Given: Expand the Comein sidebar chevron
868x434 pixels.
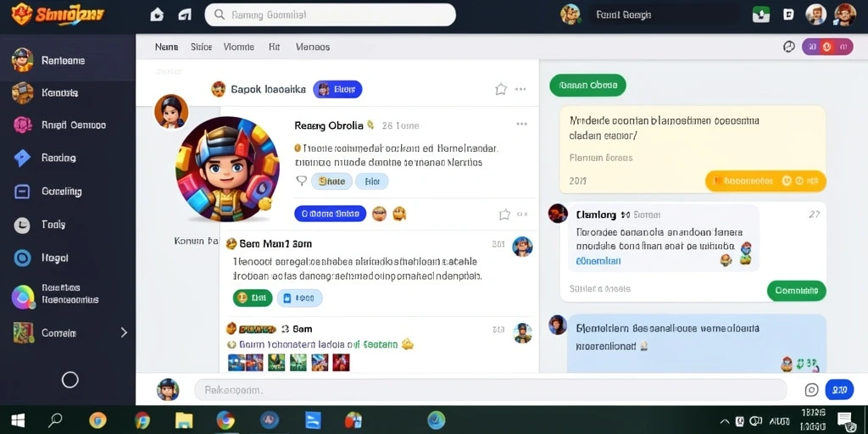Looking at the screenshot, I should [x=124, y=332].
